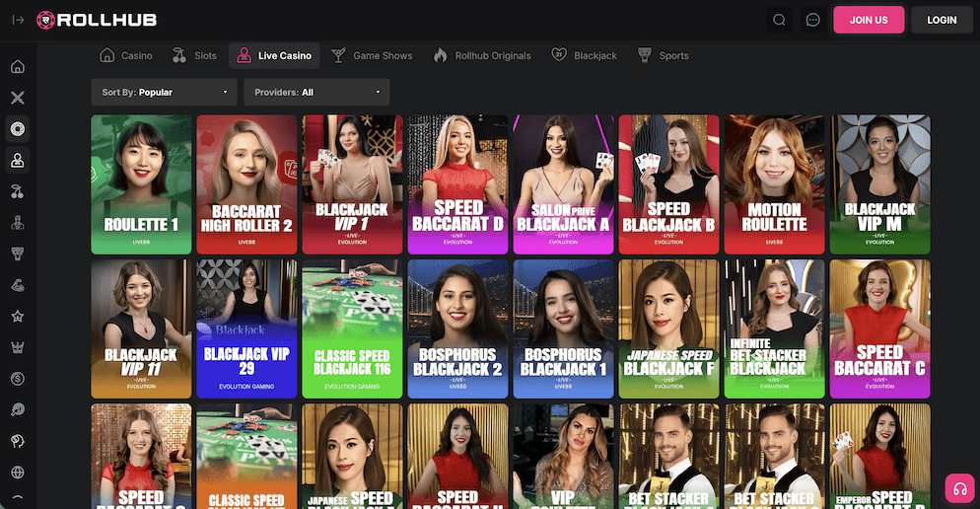Select the Live Casino tab

pos(274,55)
